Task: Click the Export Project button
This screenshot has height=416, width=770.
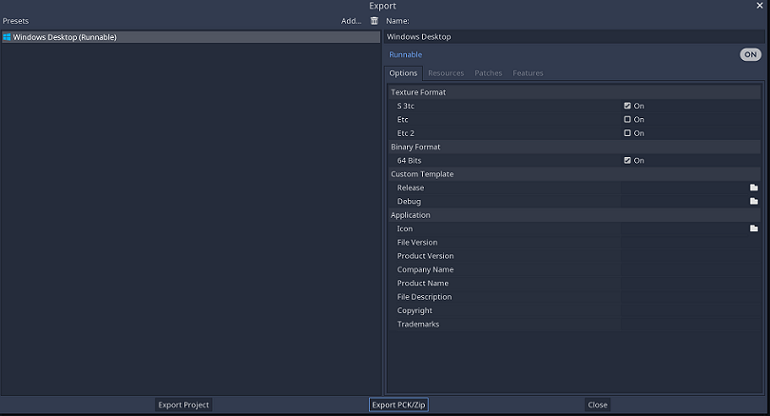Action: (184, 405)
